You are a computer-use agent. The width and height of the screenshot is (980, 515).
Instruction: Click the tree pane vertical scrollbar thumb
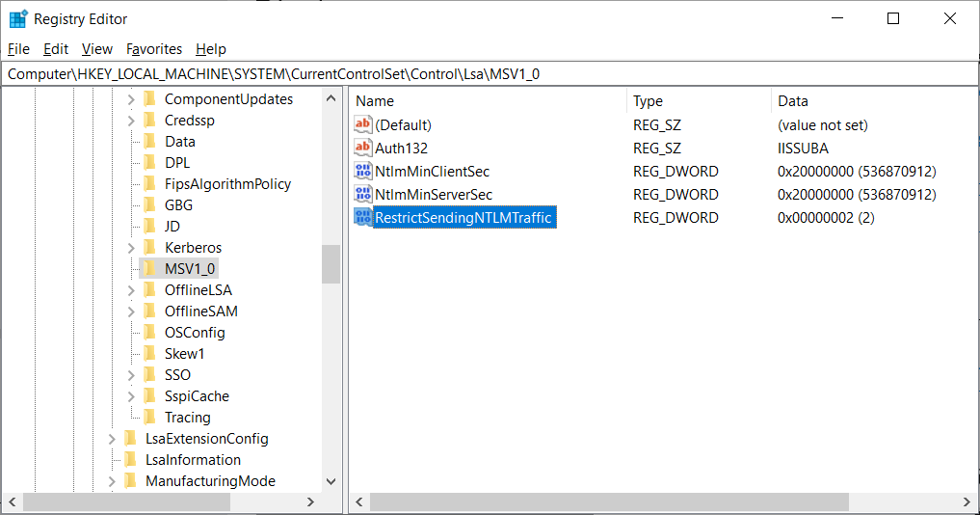pos(331,263)
